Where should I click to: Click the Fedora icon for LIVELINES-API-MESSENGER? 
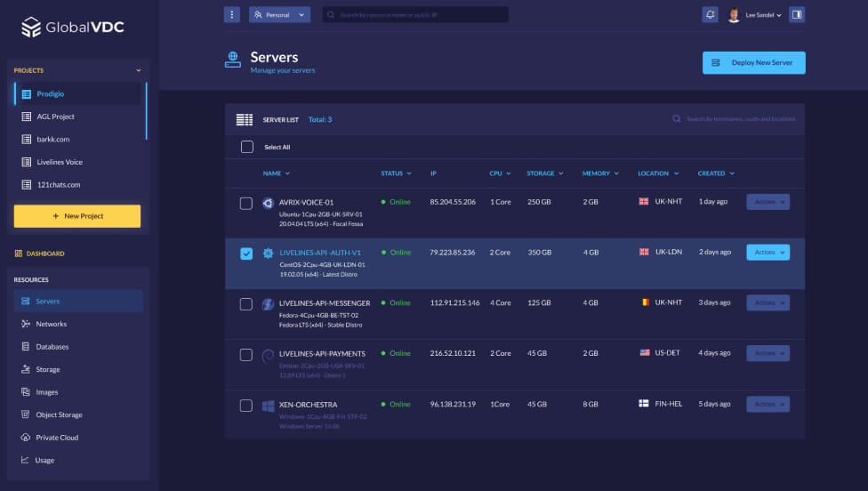point(268,304)
